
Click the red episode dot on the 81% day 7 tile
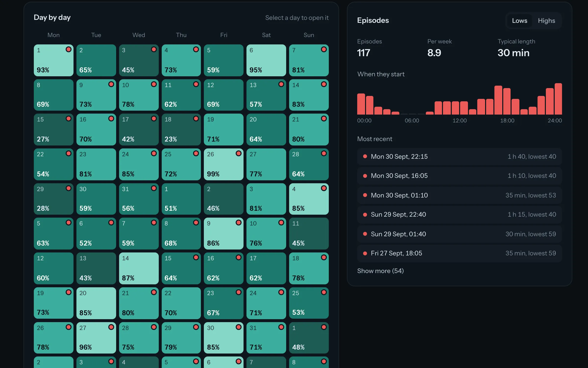click(324, 49)
